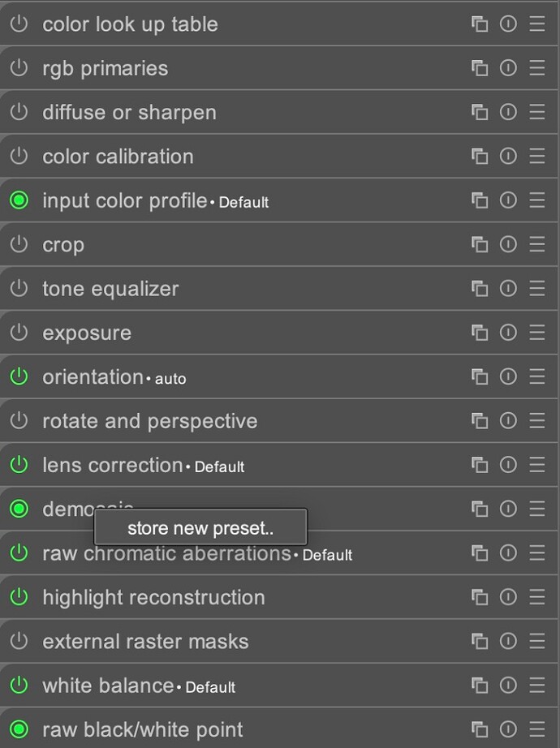Choose "store new preset.." menu entry
560x748 pixels.
coord(200,528)
